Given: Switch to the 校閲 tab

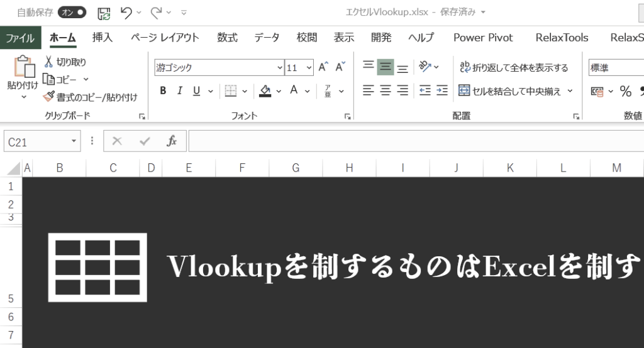Looking at the screenshot, I should click(x=307, y=38).
